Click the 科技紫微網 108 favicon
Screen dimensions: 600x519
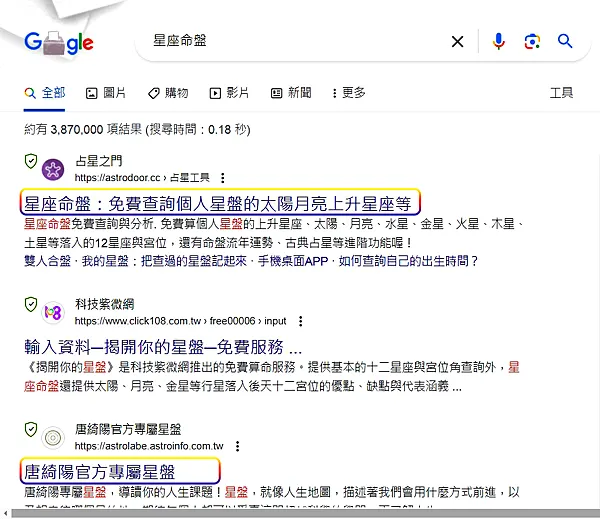point(53,313)
